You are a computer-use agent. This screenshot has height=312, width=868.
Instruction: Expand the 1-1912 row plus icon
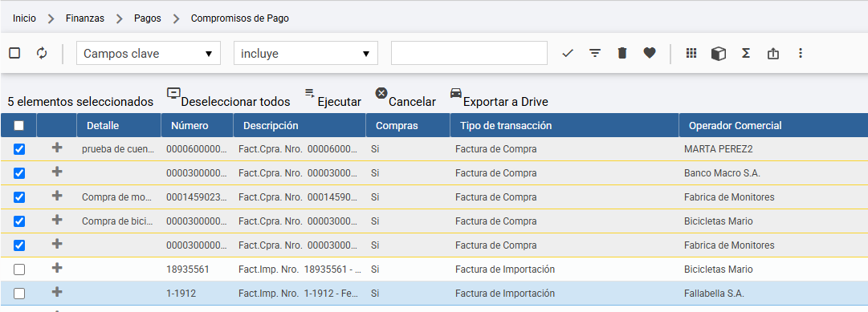(x=56, y=291)
